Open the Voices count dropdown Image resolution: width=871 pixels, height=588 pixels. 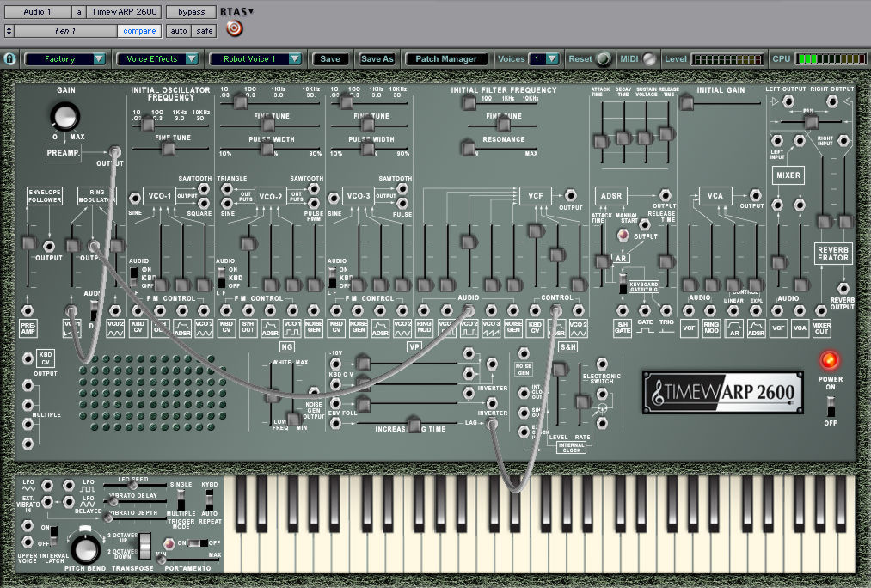click(x=543, y=58)
